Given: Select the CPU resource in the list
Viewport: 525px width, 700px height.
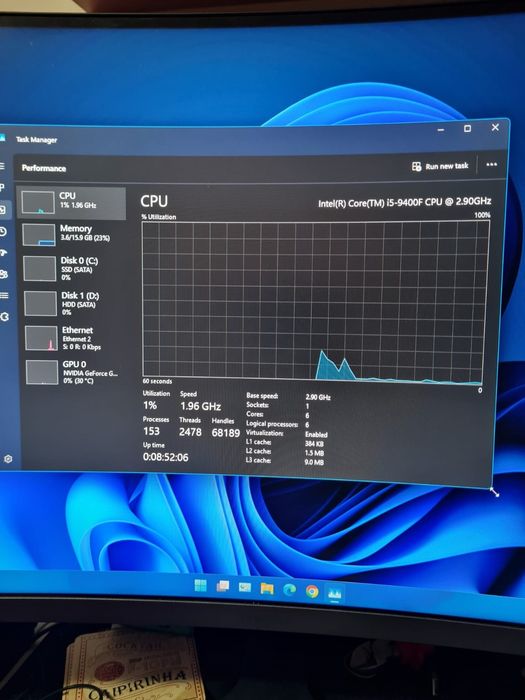Looking at the screenshot, I should [71, 202].
